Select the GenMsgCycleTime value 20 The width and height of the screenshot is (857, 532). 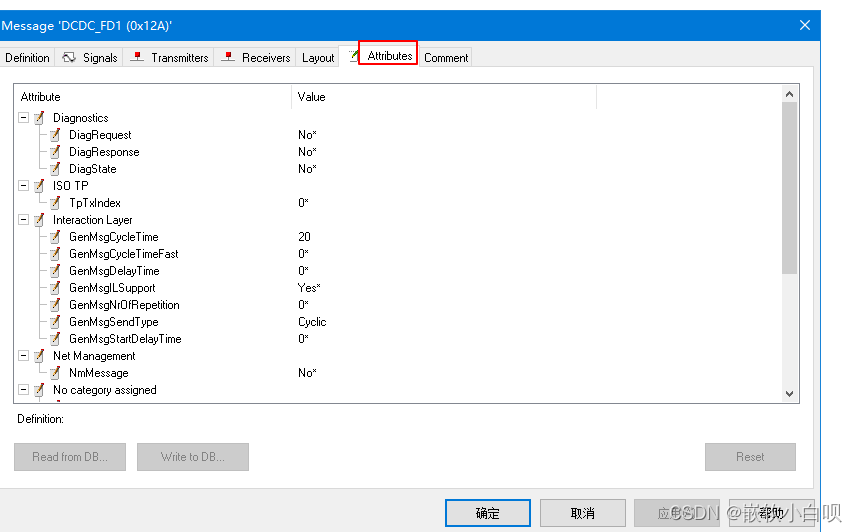304,237
